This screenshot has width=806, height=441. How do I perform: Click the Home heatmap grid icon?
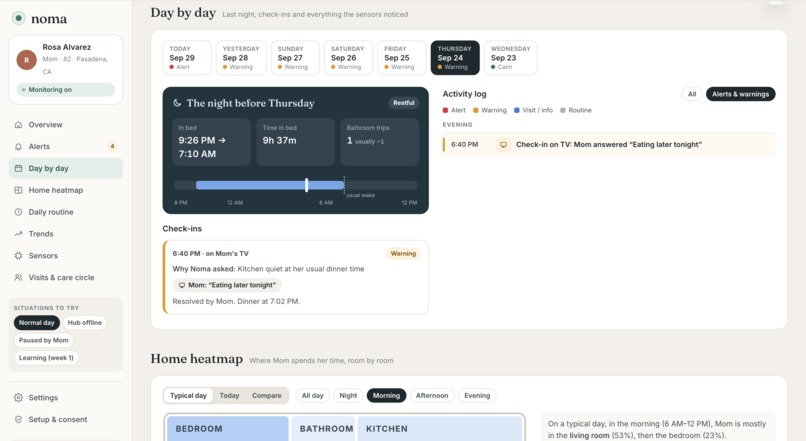tap(19, 190)
